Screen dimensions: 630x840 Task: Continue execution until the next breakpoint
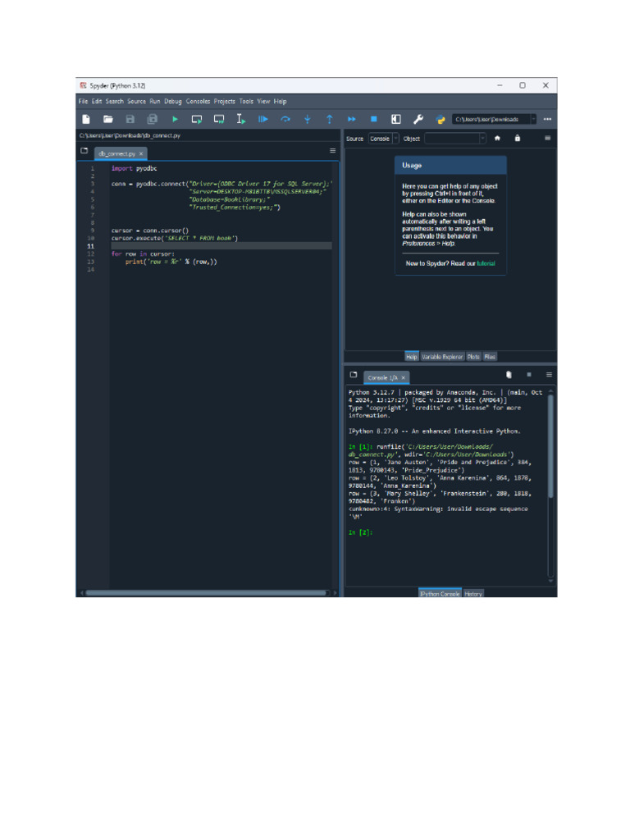point(351,119)
